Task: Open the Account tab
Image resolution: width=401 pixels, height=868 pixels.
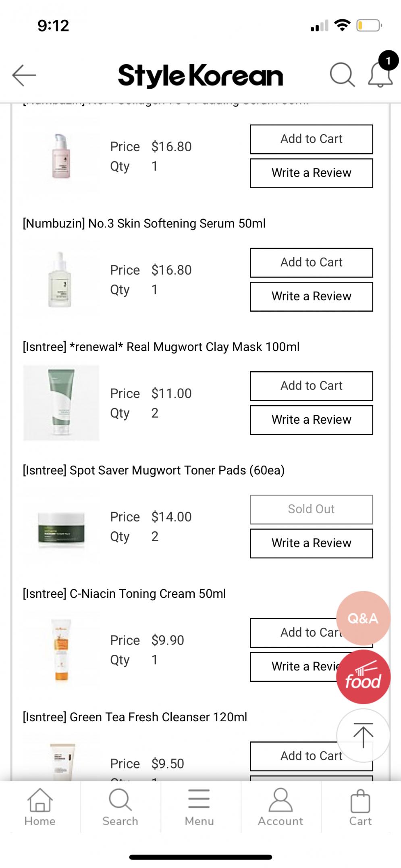Action: coord(280,808)
